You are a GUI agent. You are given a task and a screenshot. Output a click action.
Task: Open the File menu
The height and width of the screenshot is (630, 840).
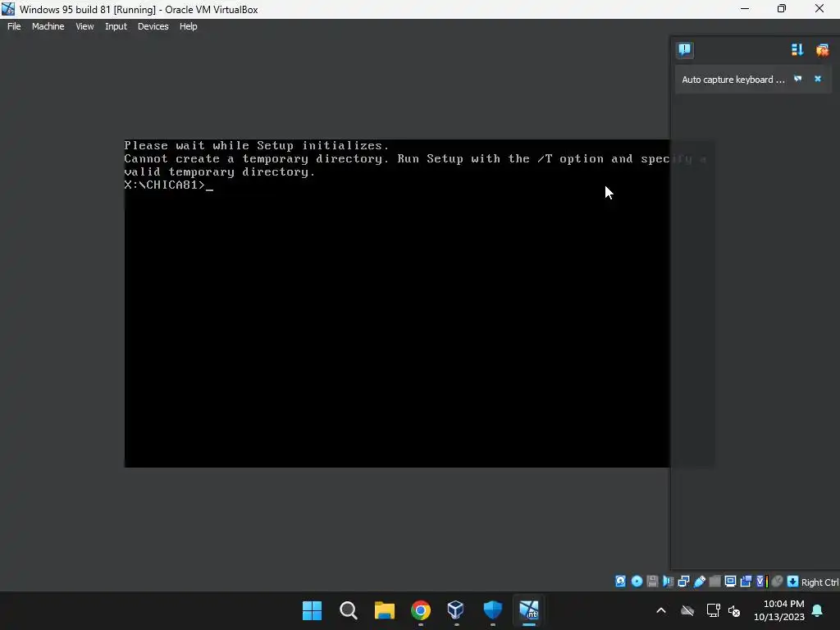coord(14,26)
